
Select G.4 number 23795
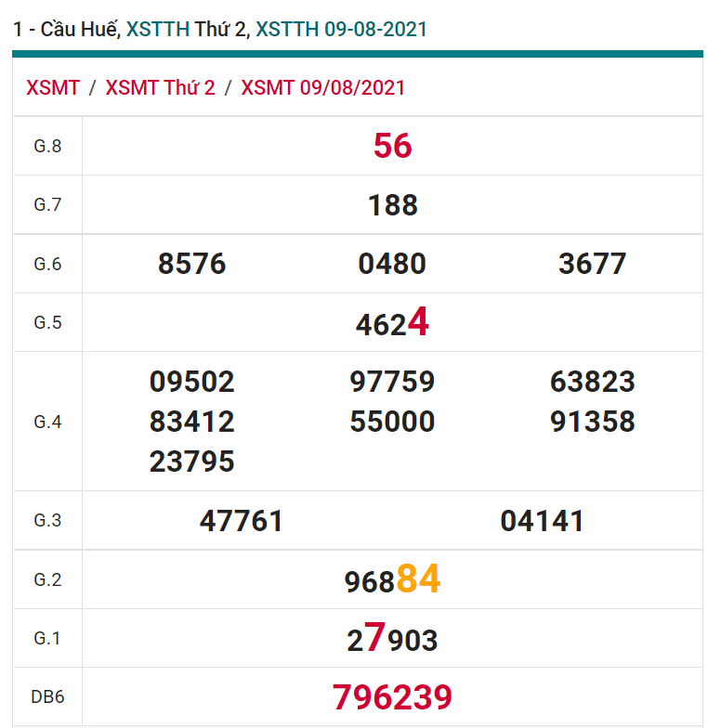(192, 461)
